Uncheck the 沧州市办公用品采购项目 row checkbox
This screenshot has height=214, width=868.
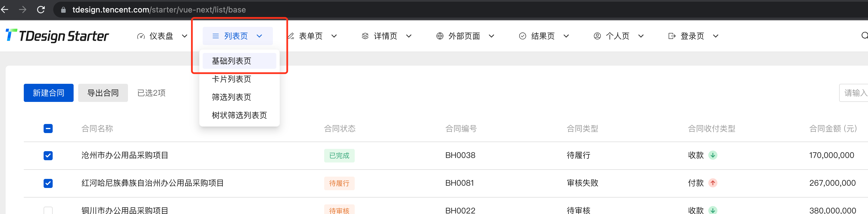pos(48,155)
